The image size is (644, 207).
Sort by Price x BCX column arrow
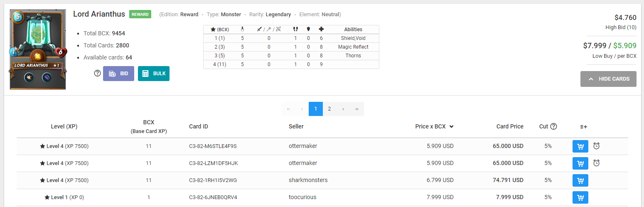[451, 127]
